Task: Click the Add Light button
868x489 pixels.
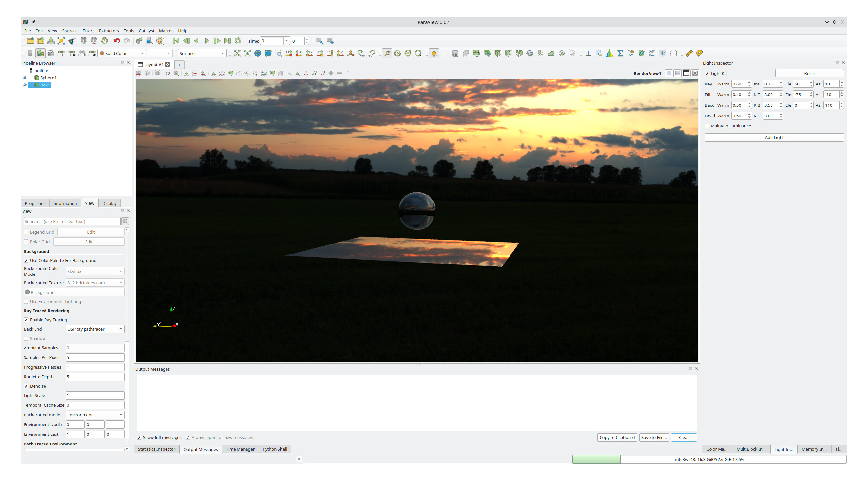Action: [x=774, y=137]
